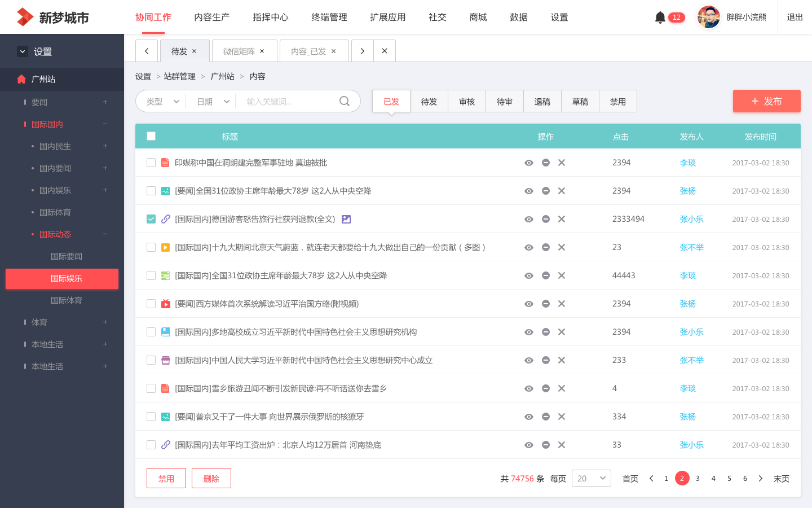Screen dimensions: 812x508
Task: Toggle the select-all checkbox in table header
Action: pyautogui.click(x=151, y=136)
